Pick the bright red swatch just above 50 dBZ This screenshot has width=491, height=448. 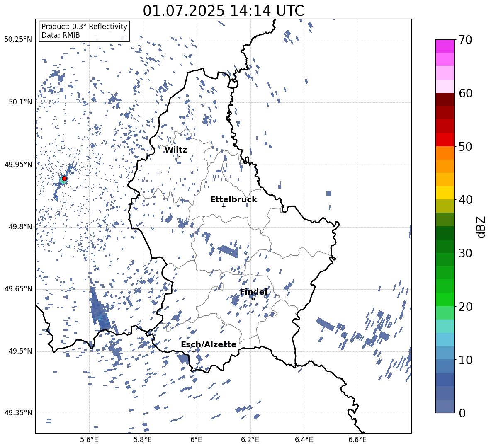(x=445, y=140)
